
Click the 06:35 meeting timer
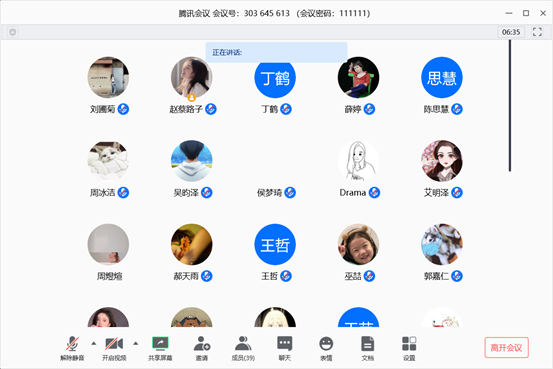pos(511,32)
